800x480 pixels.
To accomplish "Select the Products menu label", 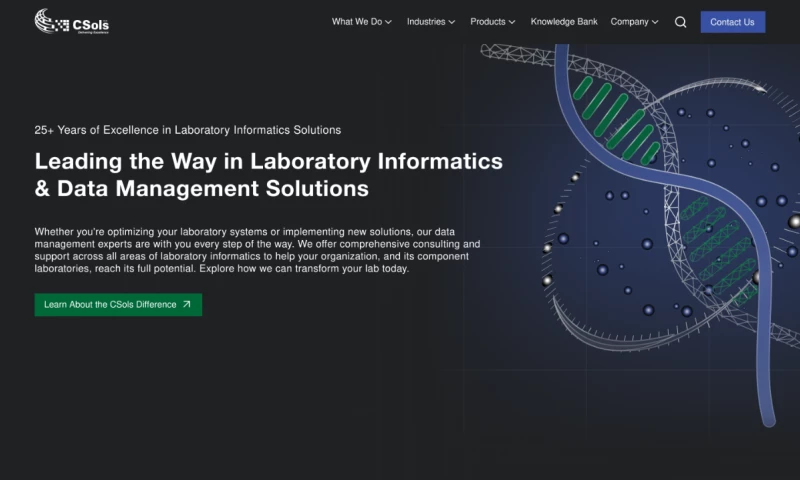I will pos(488,22).
